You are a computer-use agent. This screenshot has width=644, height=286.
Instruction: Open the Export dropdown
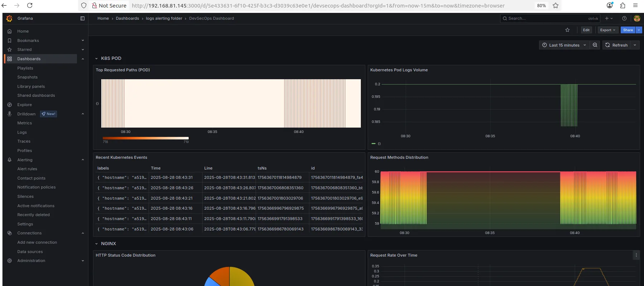607,30
